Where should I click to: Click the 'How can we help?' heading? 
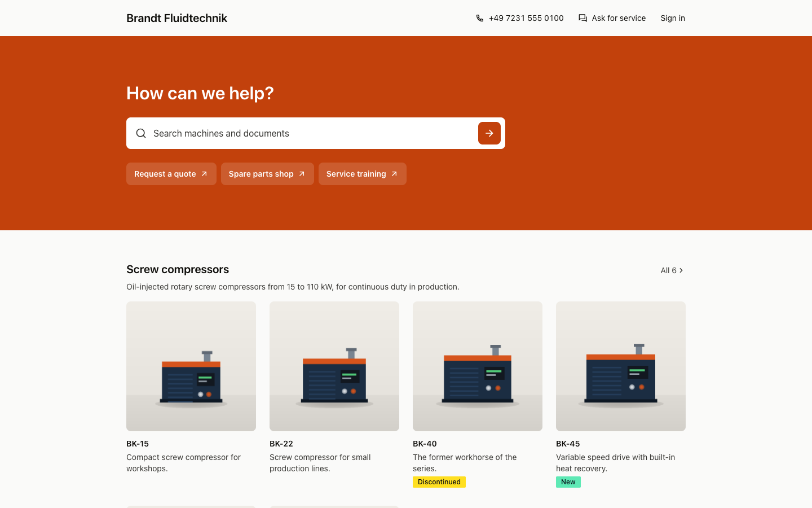click(200, 93)
